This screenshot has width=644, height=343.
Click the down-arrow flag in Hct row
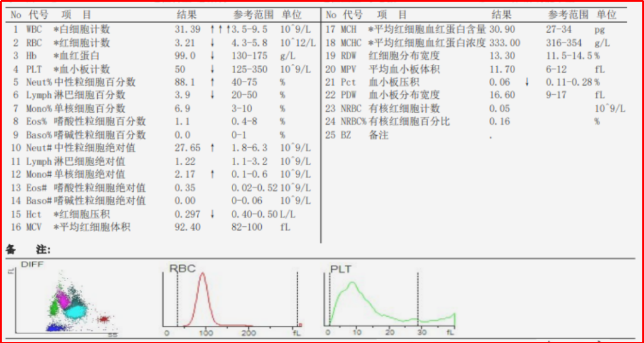[212, 214]
